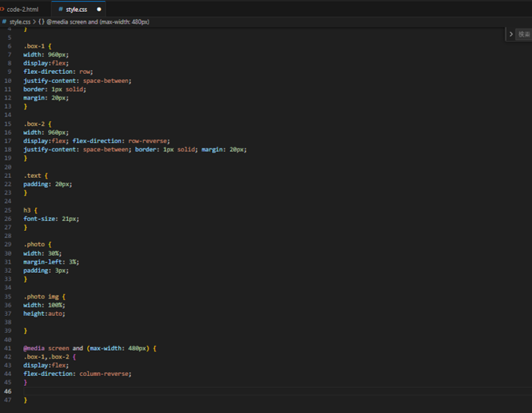Image resolution: width=532 pixels, height=413 pixels.
Task: Click 'width: 30%;' on line 30
Action: (43, 253)
